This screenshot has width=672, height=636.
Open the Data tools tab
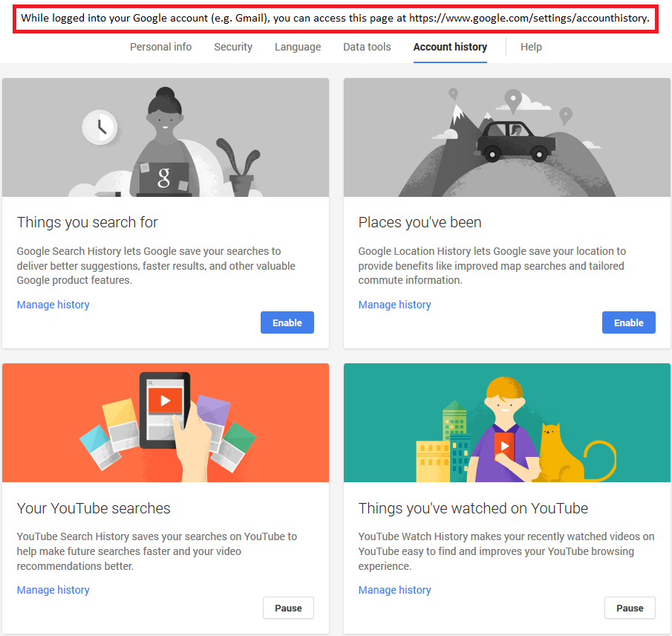[x=367, y=47]
